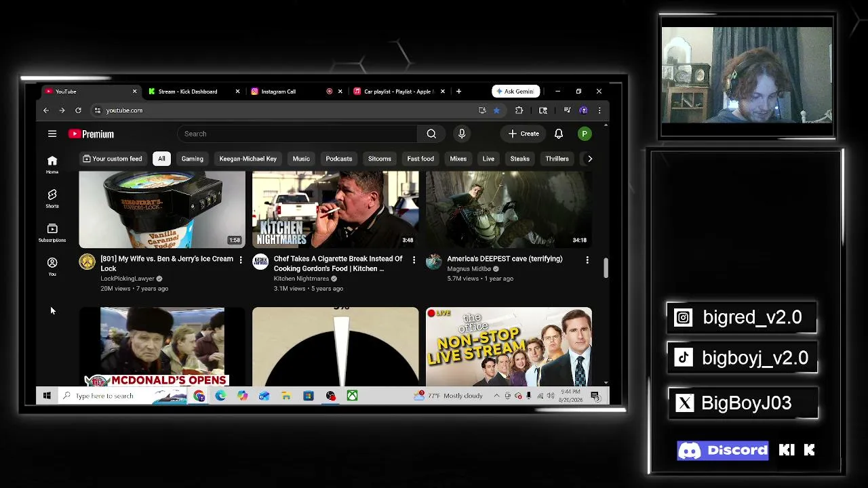The height and width of the screenshot is (488, 868).
Task: Select the All filter chip
Action: [x=161, y=159]
